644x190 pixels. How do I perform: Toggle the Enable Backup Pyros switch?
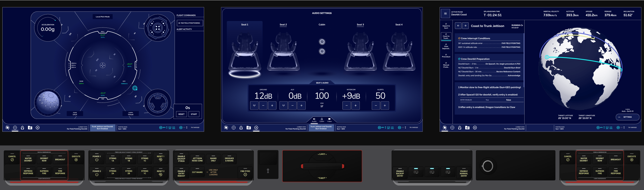(181, 158)
